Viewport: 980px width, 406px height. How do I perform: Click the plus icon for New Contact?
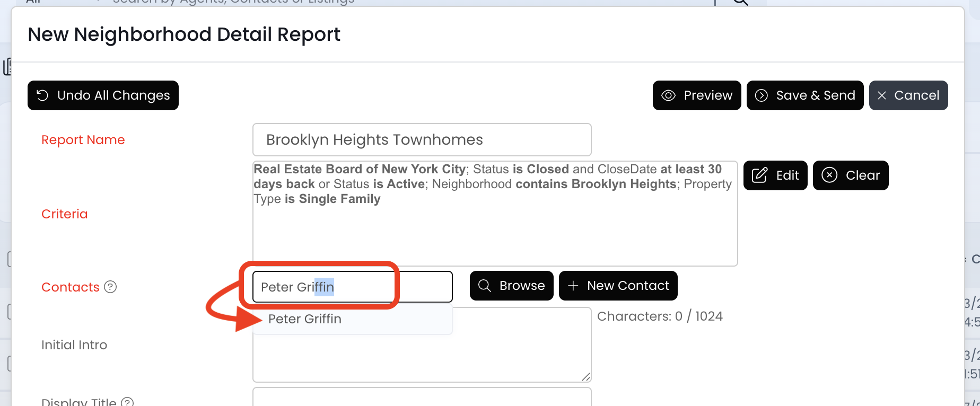click(x=573, y=286)
